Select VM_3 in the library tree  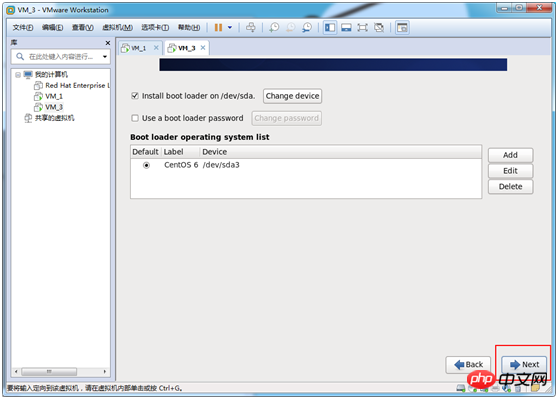(54, 107)
